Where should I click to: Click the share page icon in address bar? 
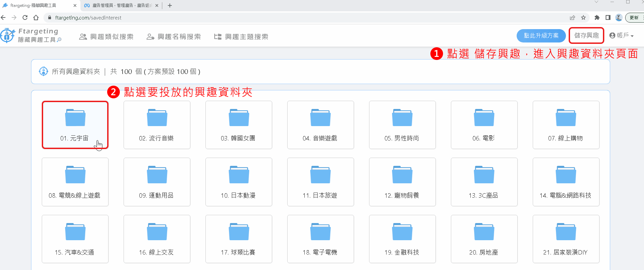(572, 17)
